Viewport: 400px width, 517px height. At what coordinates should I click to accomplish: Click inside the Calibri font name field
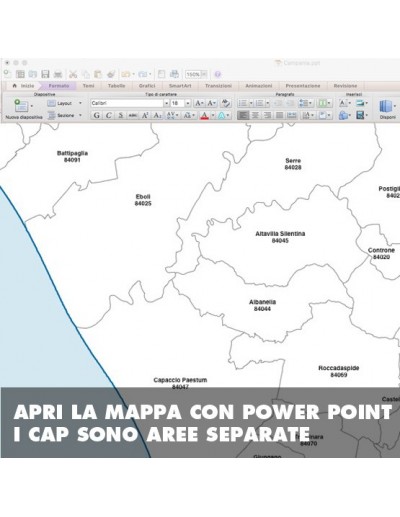pos(127,103)
